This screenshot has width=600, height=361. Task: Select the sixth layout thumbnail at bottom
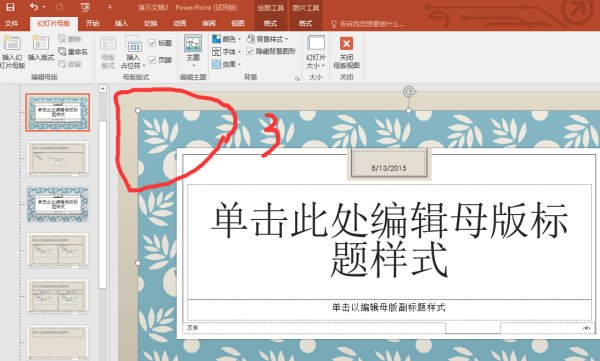(58, 343)
